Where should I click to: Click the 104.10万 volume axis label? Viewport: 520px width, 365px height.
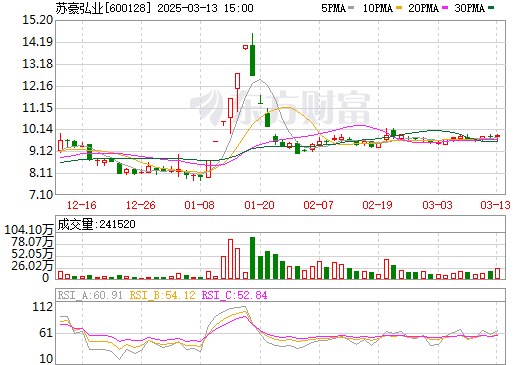pyautogui.click(x=29, y=230)
